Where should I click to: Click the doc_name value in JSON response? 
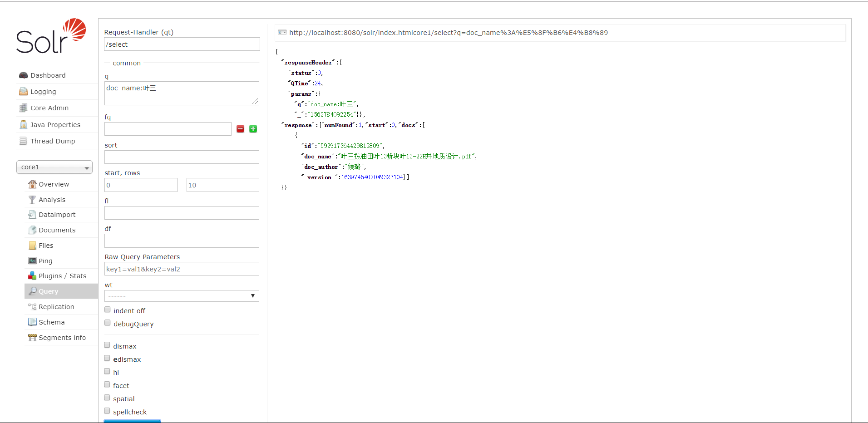coord(407,156)
